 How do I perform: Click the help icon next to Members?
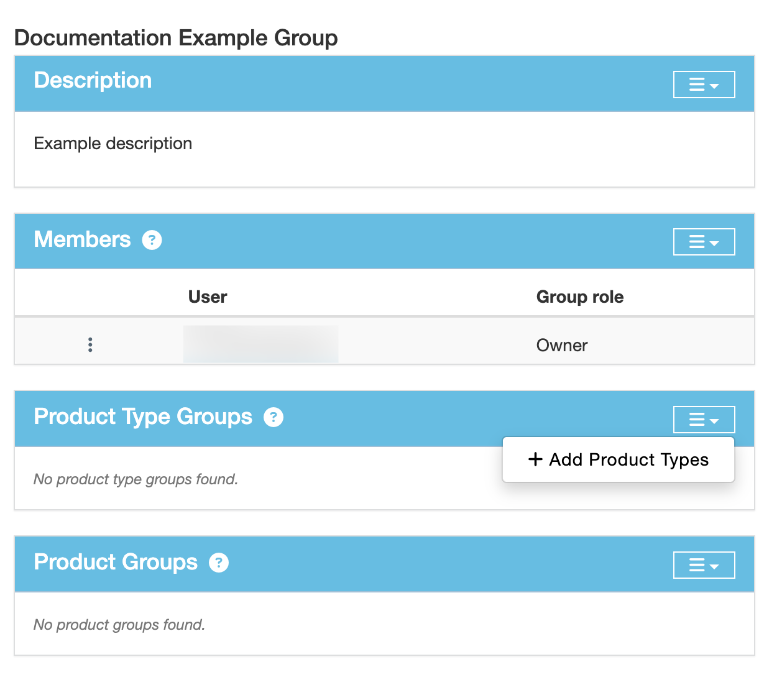click(152, 240)
